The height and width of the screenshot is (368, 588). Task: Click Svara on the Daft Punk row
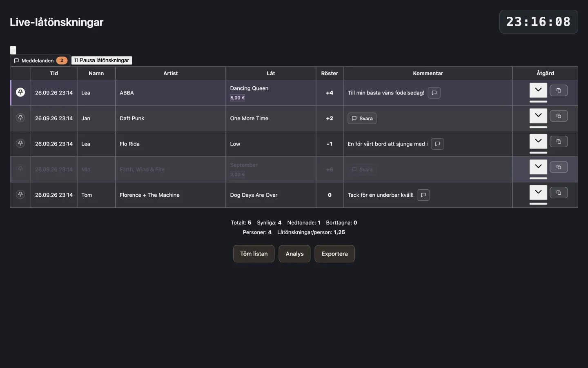362,118
